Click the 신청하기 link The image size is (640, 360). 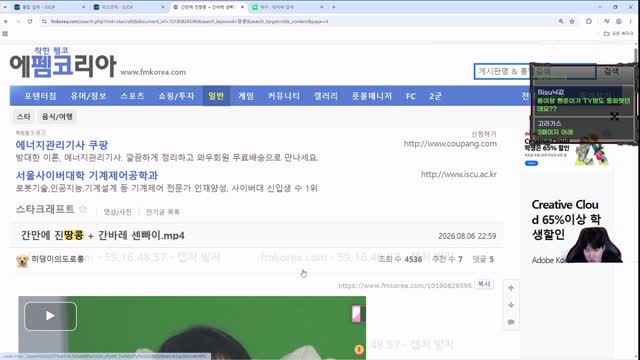(x=484, y=134)
